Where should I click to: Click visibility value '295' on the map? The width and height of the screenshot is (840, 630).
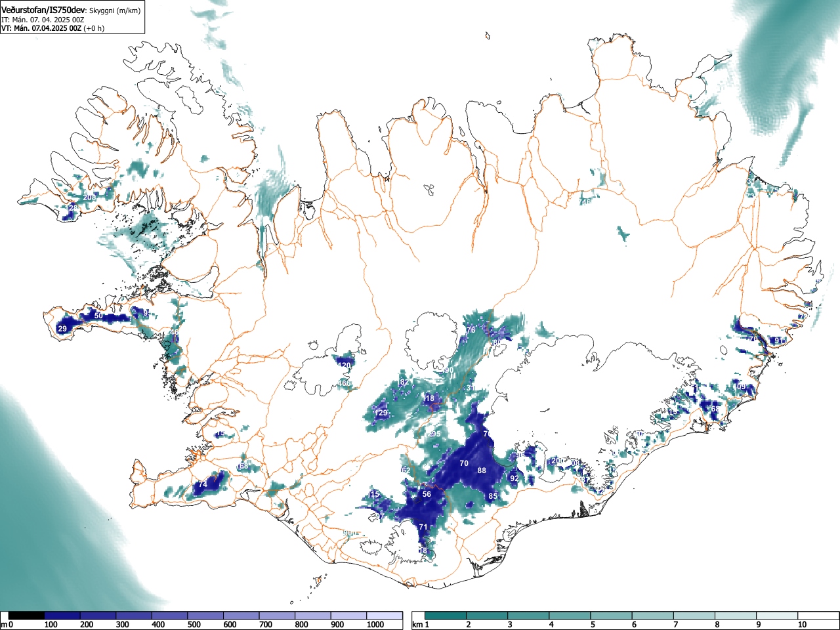434,434
